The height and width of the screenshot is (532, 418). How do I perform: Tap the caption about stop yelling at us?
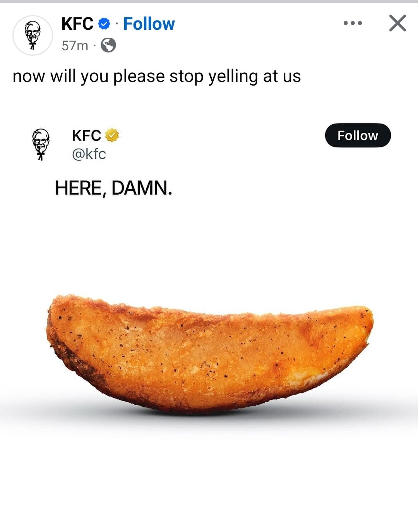[157, 76]
